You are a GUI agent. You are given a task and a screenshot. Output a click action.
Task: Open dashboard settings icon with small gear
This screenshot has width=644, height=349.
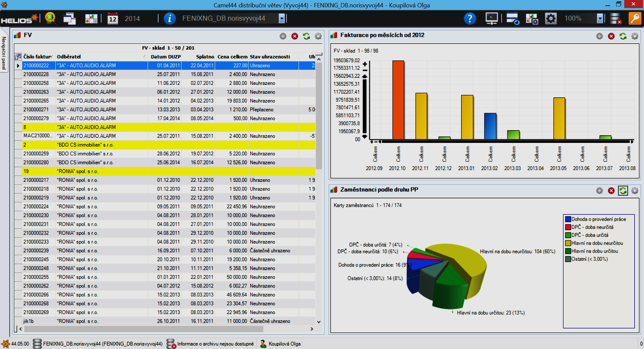(x=532, y=18)
